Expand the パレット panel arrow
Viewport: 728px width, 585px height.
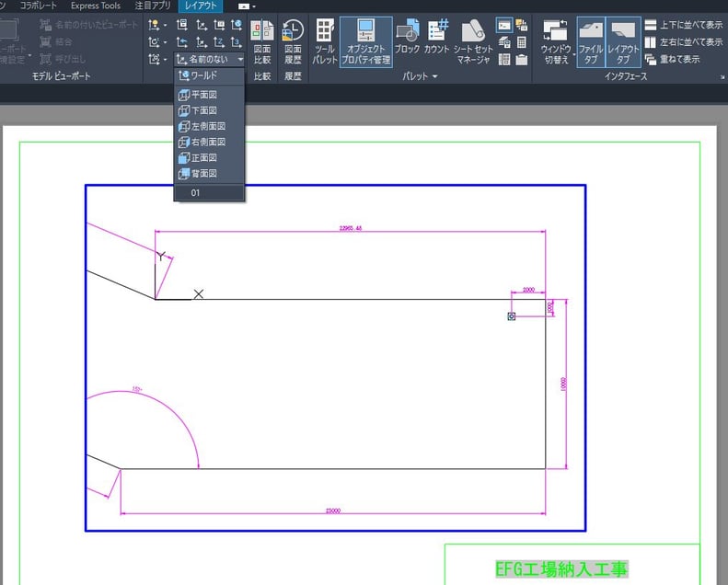click(x=435, y=76)
